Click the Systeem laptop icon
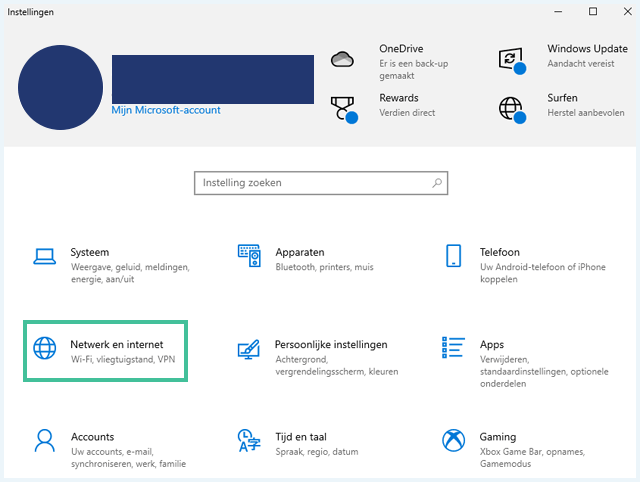This screenshot has height=482, width=640. click(44, 257)
